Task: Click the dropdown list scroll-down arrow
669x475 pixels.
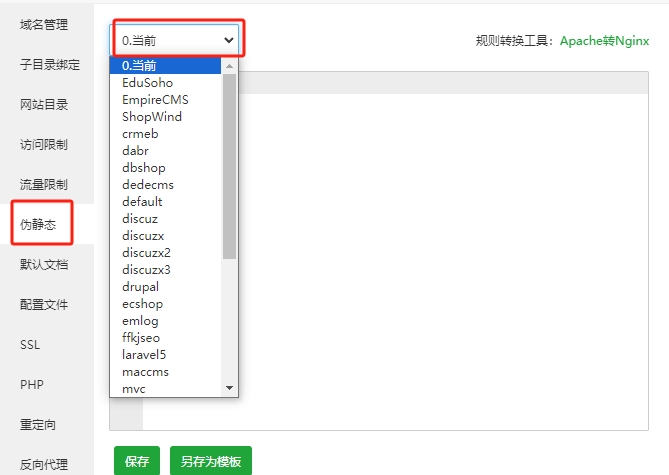Action: pyautogui.click(x=230, y=388)
